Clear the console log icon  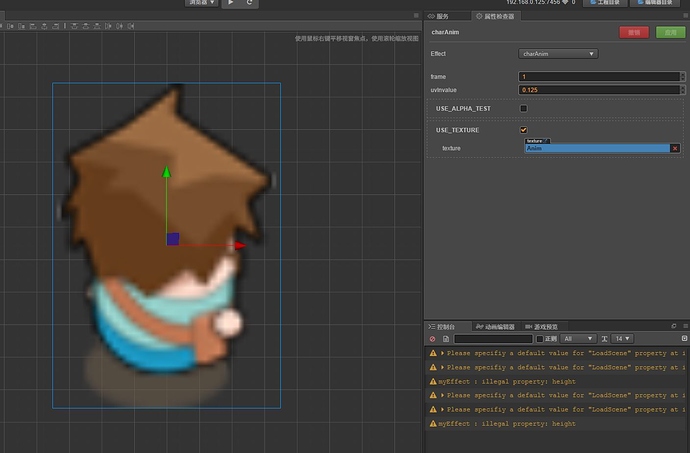click(x=432, y=339)
